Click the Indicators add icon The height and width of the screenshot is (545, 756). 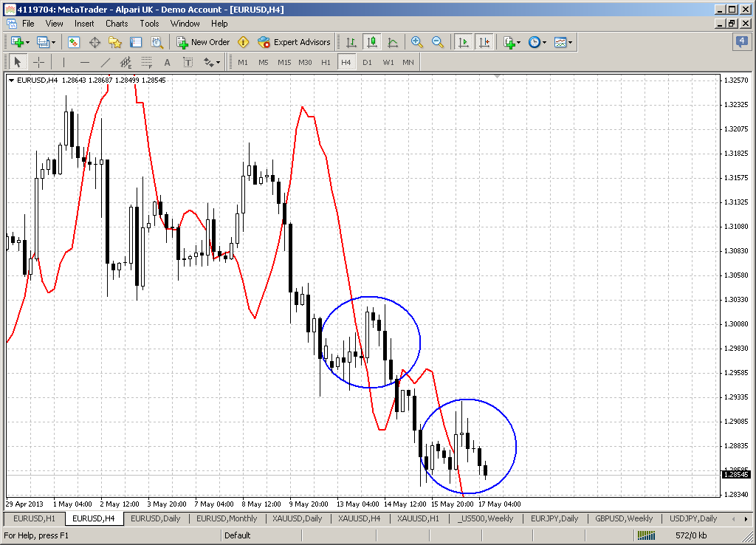pos(509,42)
